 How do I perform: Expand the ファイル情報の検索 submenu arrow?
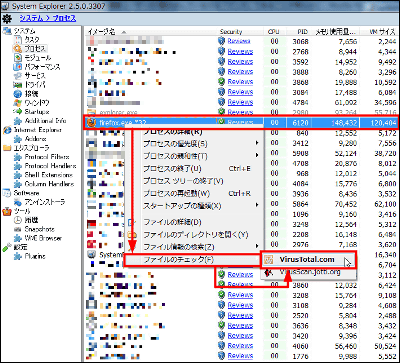pyautogui.click(x=257, y=247)
